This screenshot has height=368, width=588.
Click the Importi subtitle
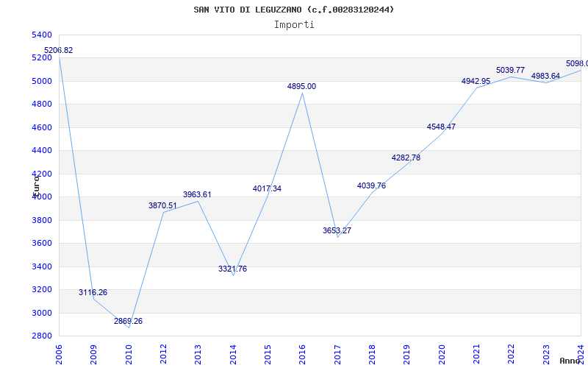point(294,25)
